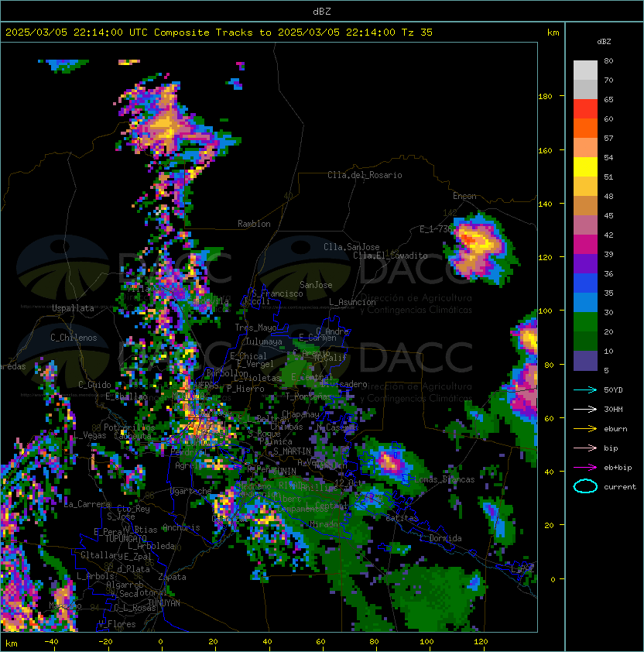Image resolution: width=644 pixels, height=652 pixels.
Task: Click the 'Lomas_Blancas' map label
Action: [x=444, y=479]
